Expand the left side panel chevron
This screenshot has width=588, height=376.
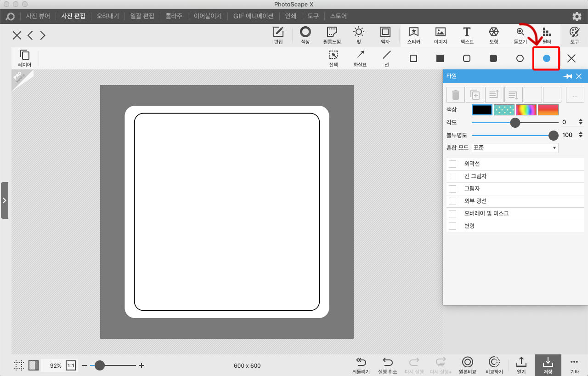[4, 200]
